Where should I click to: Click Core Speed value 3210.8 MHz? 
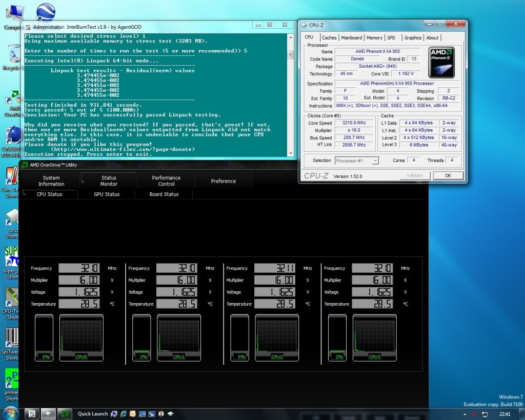(354, 123)
